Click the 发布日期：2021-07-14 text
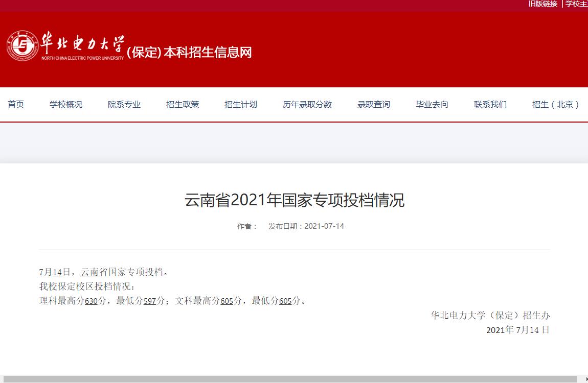588x383 pixels. (x=306, y=226)
